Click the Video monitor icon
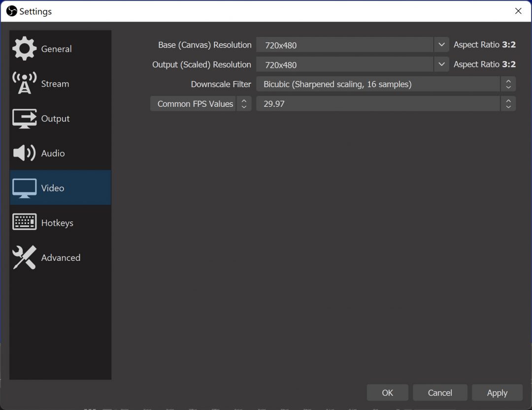Screen dimensions: 532x410 click(25, 188)
